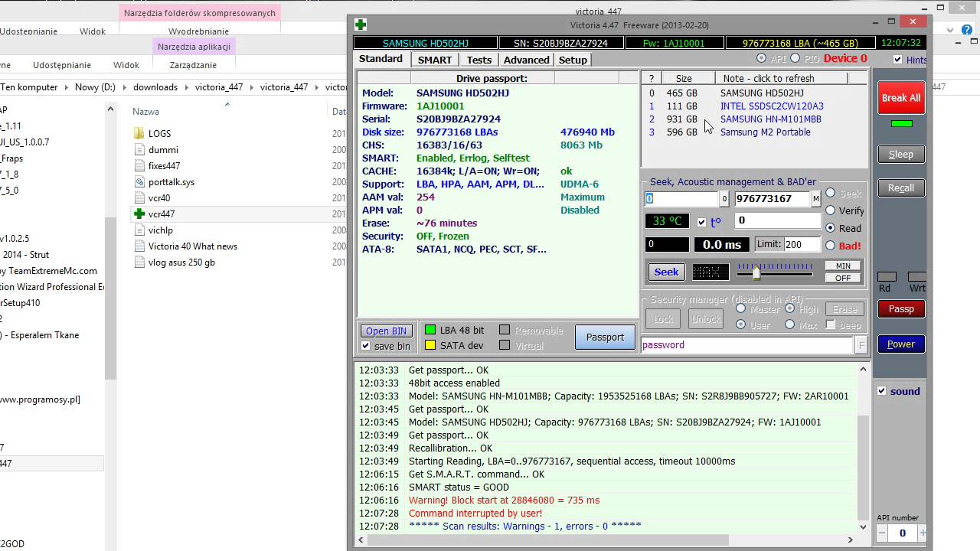
Task: Click OFF acoustic setting label
Action: tap(843, 278)
